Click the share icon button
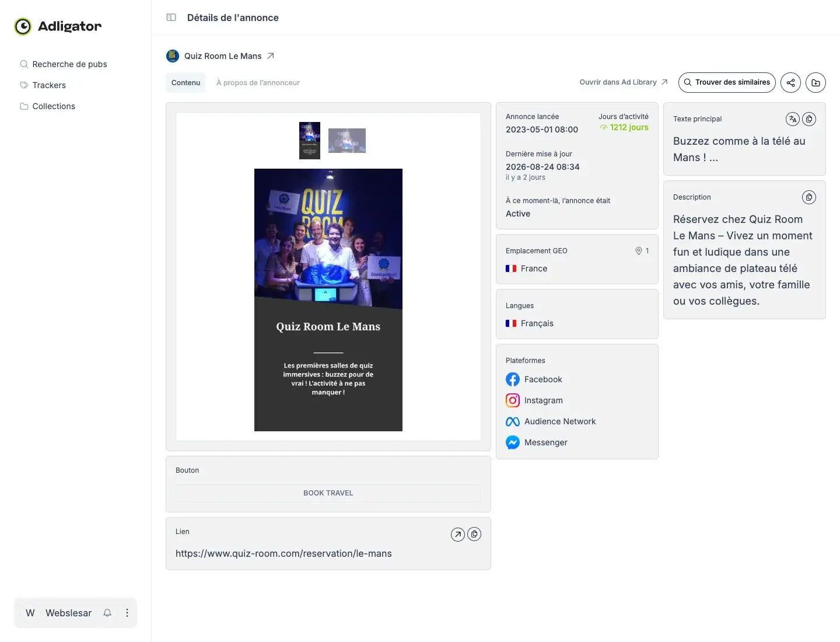 791,82
